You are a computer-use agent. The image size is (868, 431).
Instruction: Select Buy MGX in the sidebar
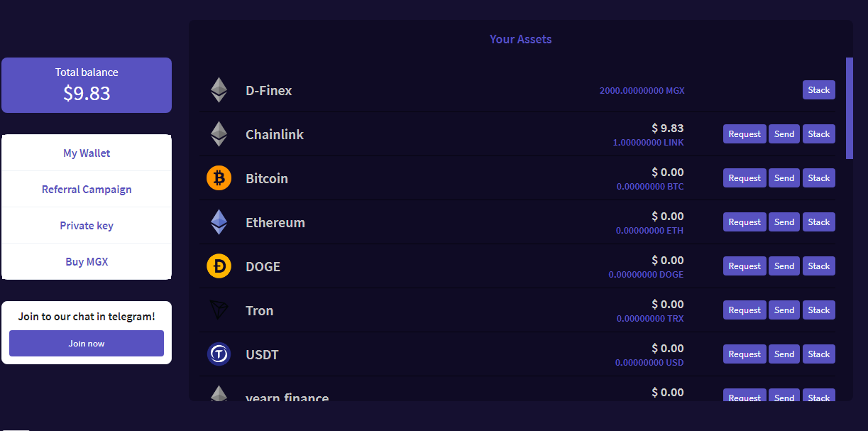coord(87,262)
